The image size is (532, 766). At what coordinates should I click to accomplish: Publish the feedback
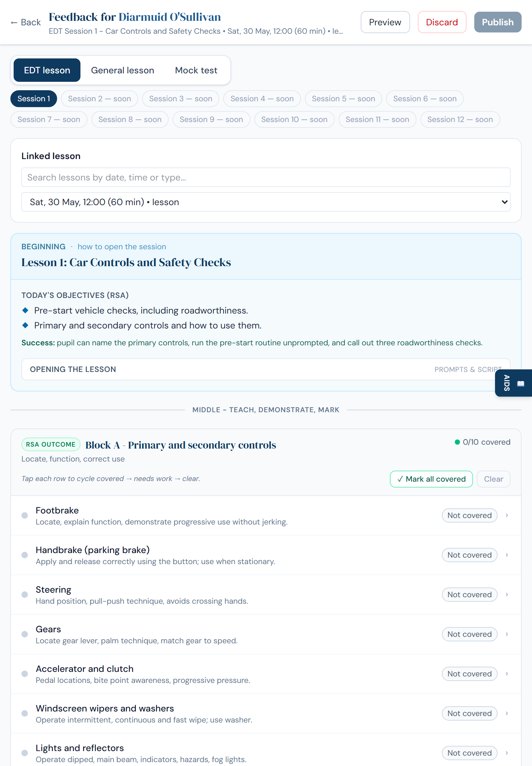pos(498,22)
